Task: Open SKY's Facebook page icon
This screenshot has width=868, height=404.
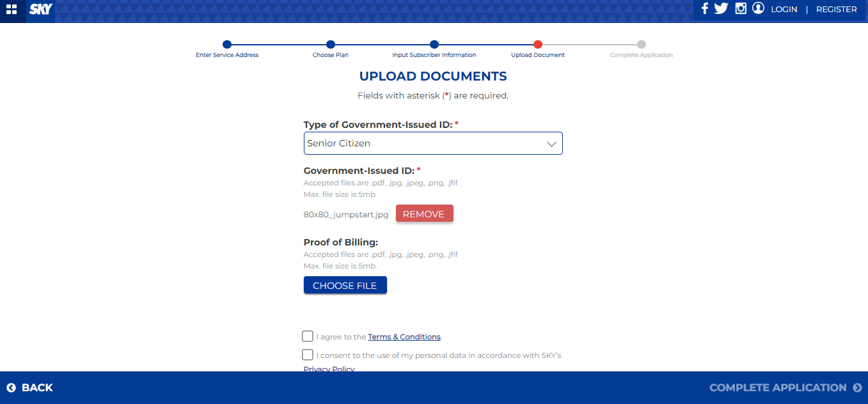Action: point(704,9)
